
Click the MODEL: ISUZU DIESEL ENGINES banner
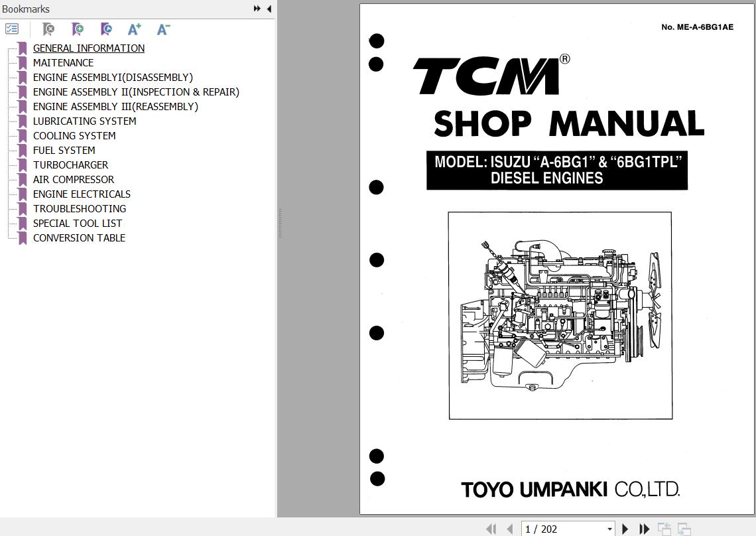tap(557, 170)
